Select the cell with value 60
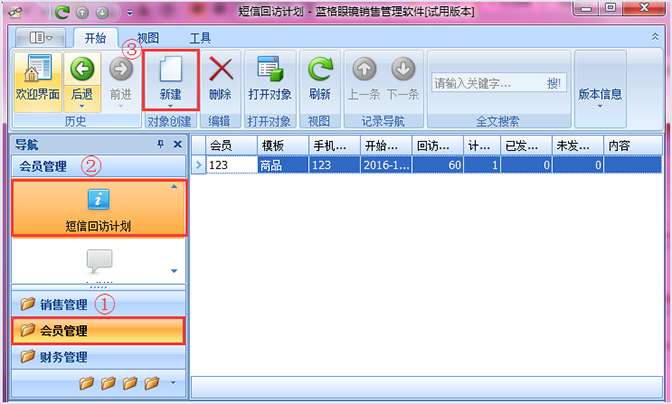 438,165
